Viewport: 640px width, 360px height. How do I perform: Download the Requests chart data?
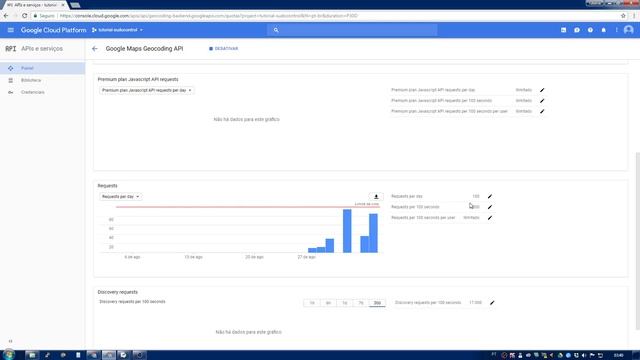376,197
